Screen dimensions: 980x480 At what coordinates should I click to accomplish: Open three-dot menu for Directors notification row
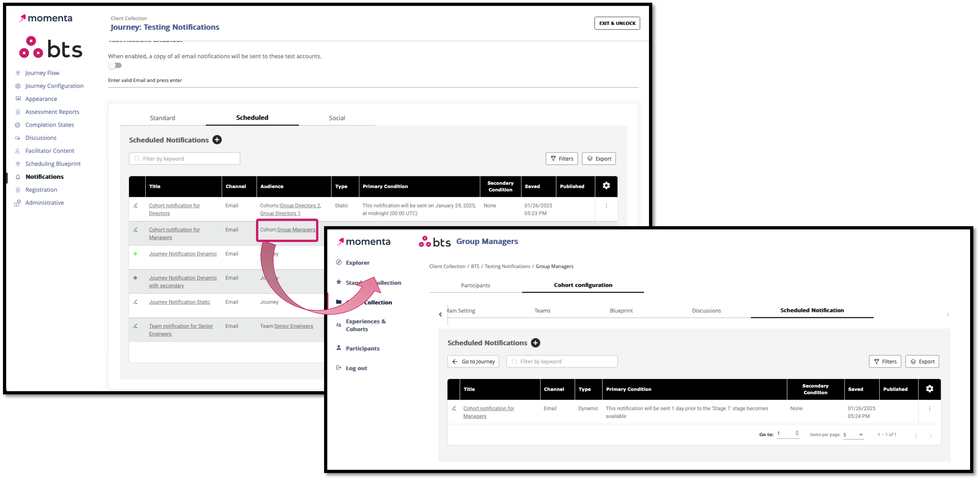[x=606, y=206]
